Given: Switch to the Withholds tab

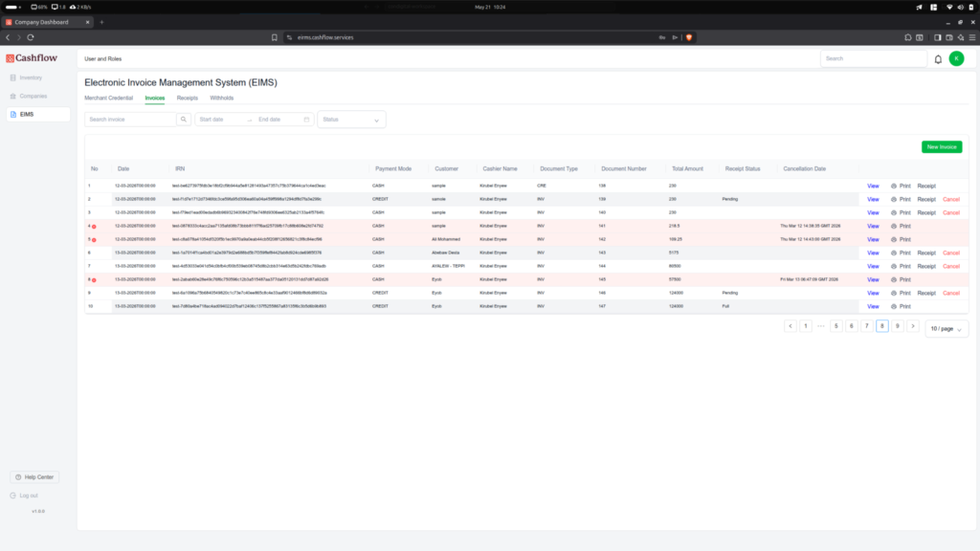Looking at the screenshot, I should (222, 99).
